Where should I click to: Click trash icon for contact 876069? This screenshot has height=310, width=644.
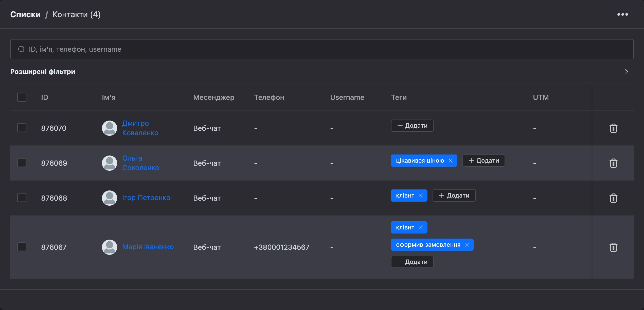[613, 163]
